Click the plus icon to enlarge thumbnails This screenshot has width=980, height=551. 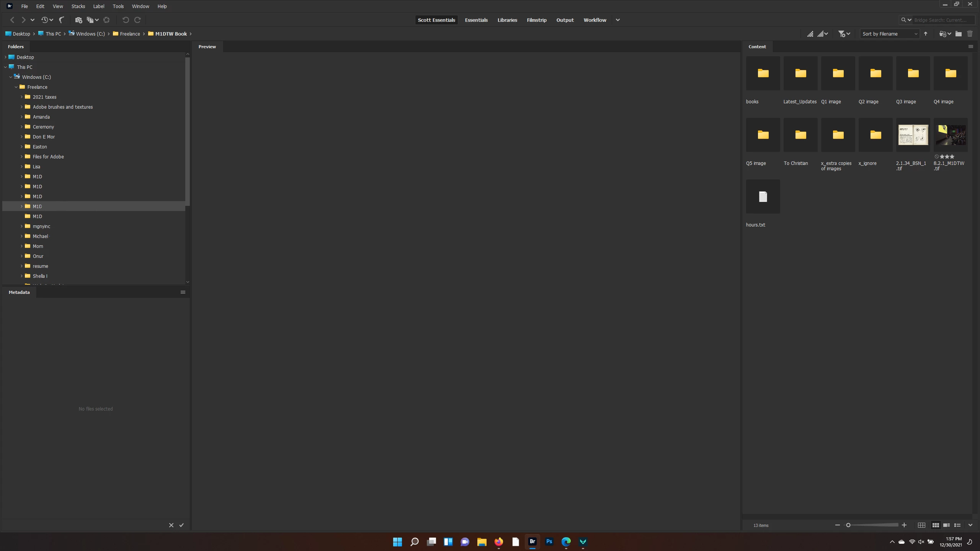point(904,525)
